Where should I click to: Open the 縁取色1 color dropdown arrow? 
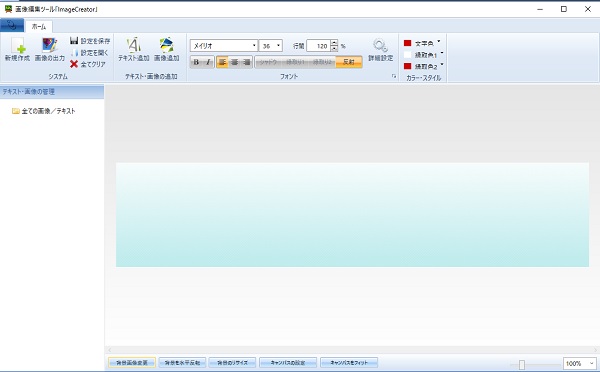[442, 53]
